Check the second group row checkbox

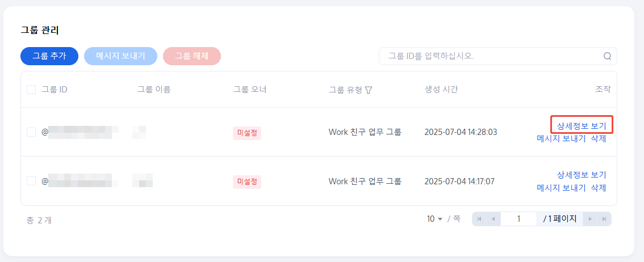(x=31, y=181)
